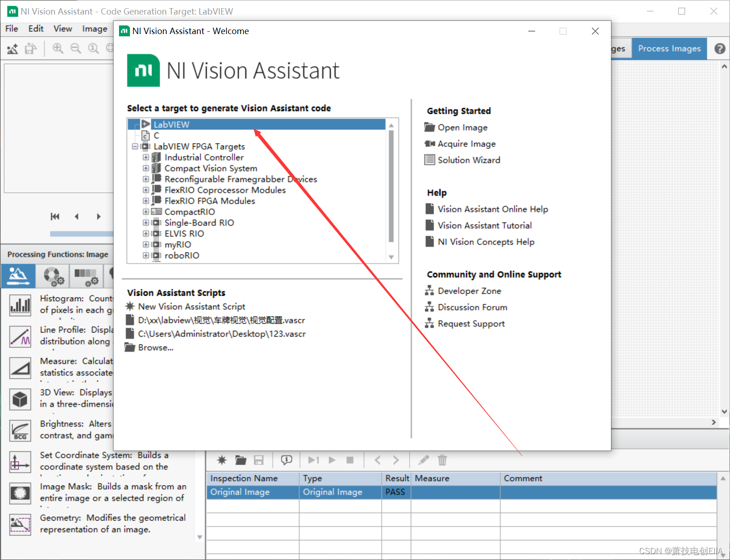This screenshot has height=560, width=730.
Task: Select the Original Image row in table
Action: [462, 492]
